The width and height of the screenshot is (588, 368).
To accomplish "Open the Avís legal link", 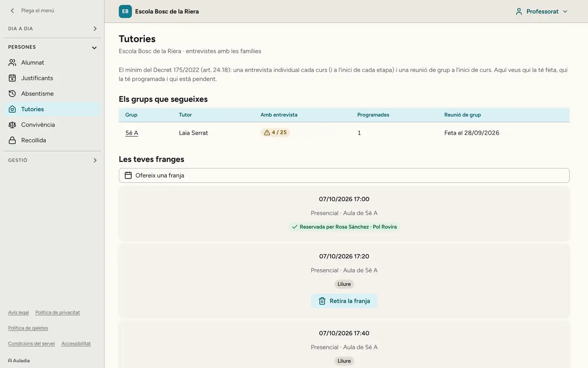I will click(x=18, y=312).
